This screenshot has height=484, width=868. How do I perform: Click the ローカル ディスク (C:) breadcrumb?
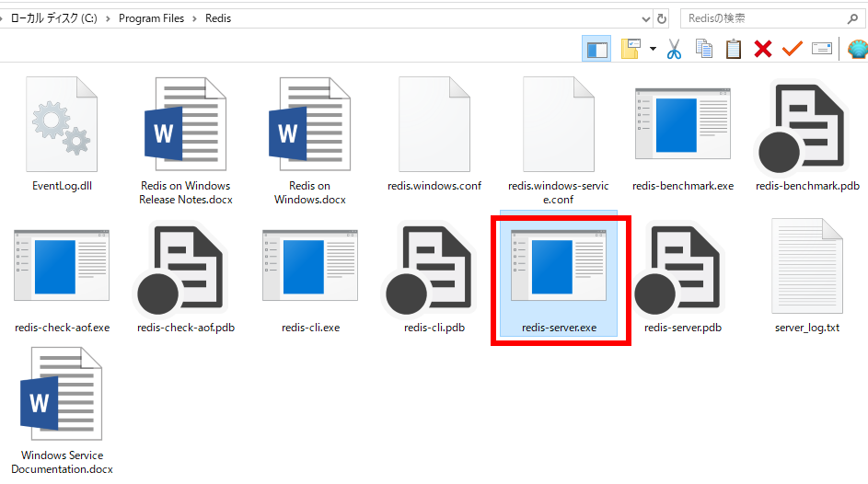[53, 18]
